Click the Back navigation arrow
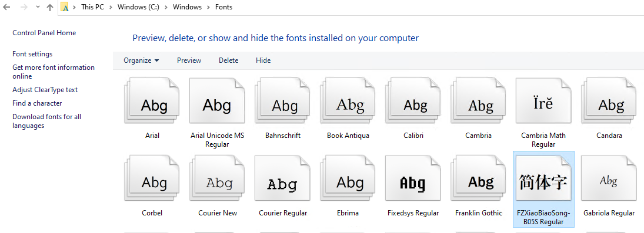 point(6,7)
